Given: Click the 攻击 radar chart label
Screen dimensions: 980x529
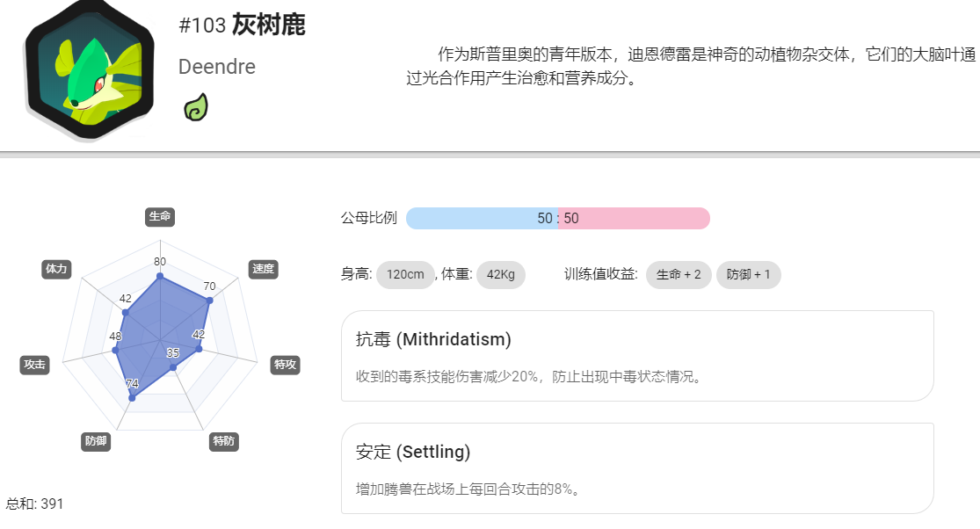Looking at the screenshot, I should tap(34, 365).
